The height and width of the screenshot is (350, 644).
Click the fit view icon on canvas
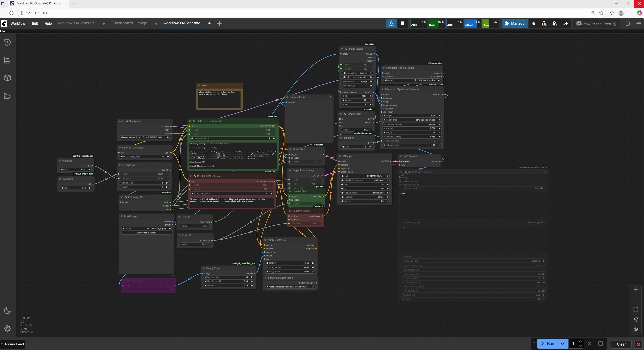tap(636, 309)
